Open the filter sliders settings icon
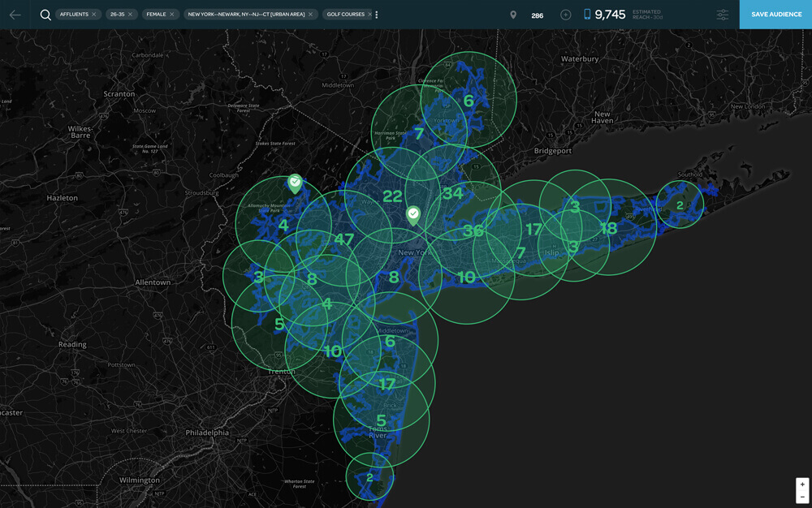812x508 pixels. tap(722, 15)
